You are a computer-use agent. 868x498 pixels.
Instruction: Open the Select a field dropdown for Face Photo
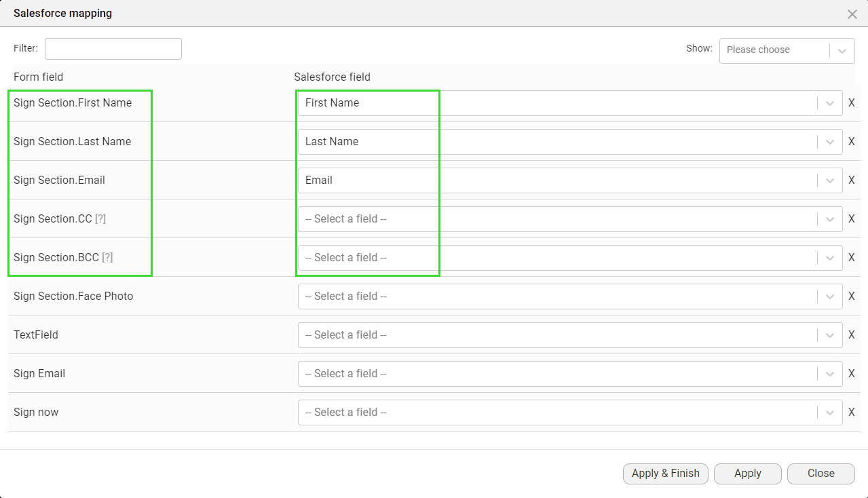(829, 296)
